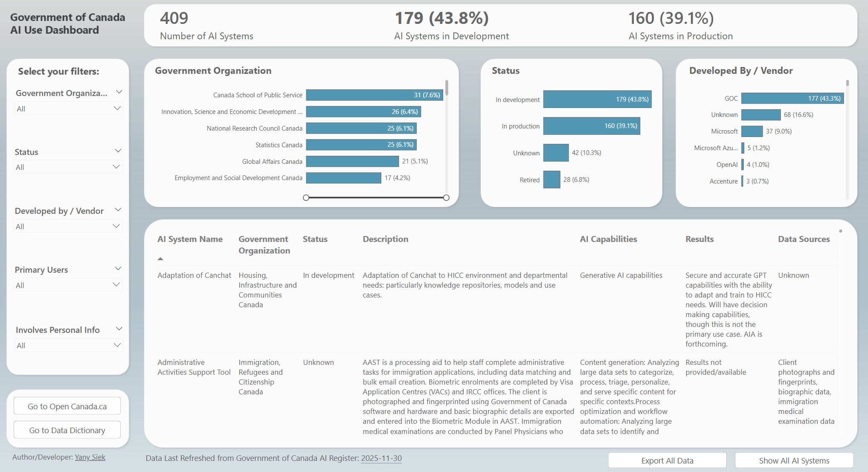The image size is (868, 472).
Task: Click the sort arrow under AI System Name
Action: pyautogui.click(x=160, y=258)
